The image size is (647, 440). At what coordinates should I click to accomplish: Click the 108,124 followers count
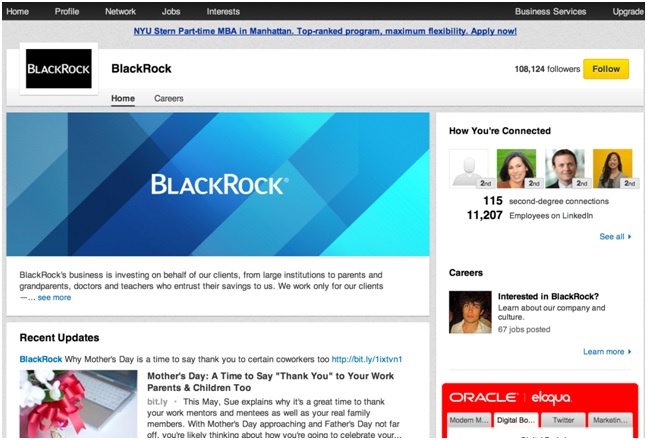547,69
